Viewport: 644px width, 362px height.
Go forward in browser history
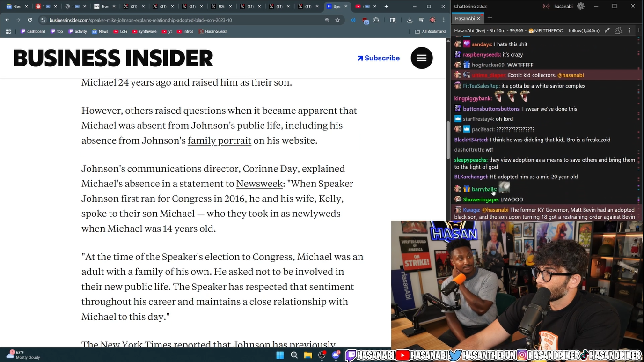coord(18,20)
